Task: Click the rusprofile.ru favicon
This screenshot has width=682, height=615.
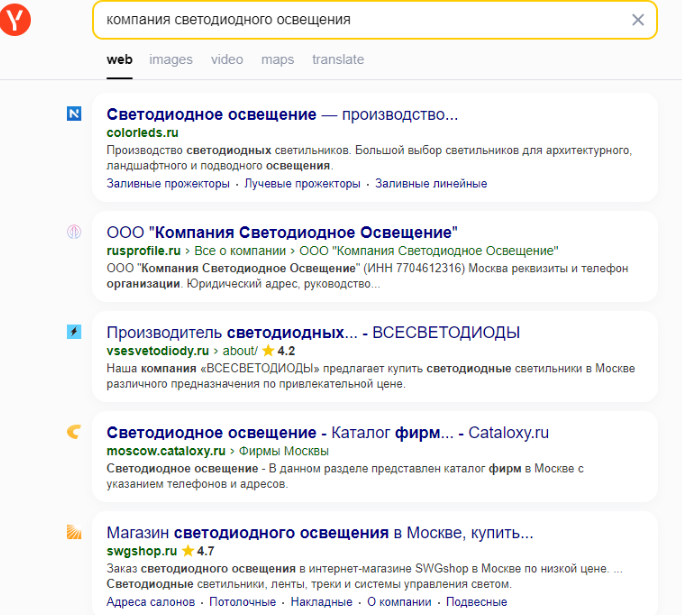Action: pos(74,231)
